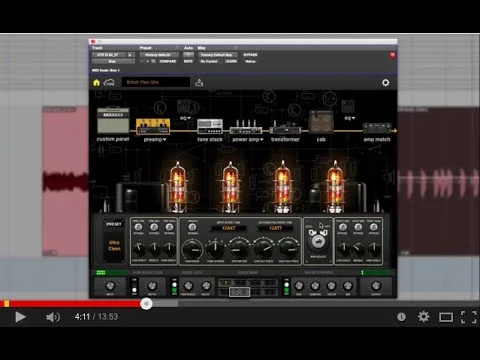Open YouTube player settings gear
The height and width of the screenshot is (360, 480).
[423, 317]
